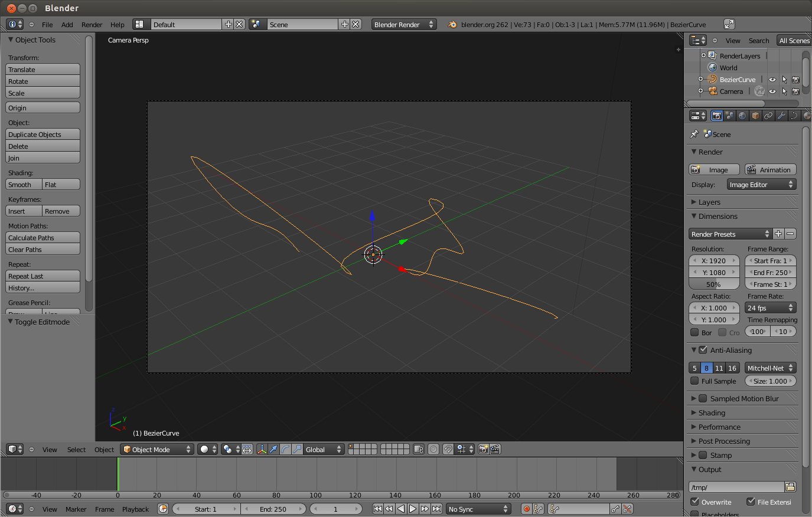Open the Add menu in the top bar
Screen dimensions: 812x517
66,25
